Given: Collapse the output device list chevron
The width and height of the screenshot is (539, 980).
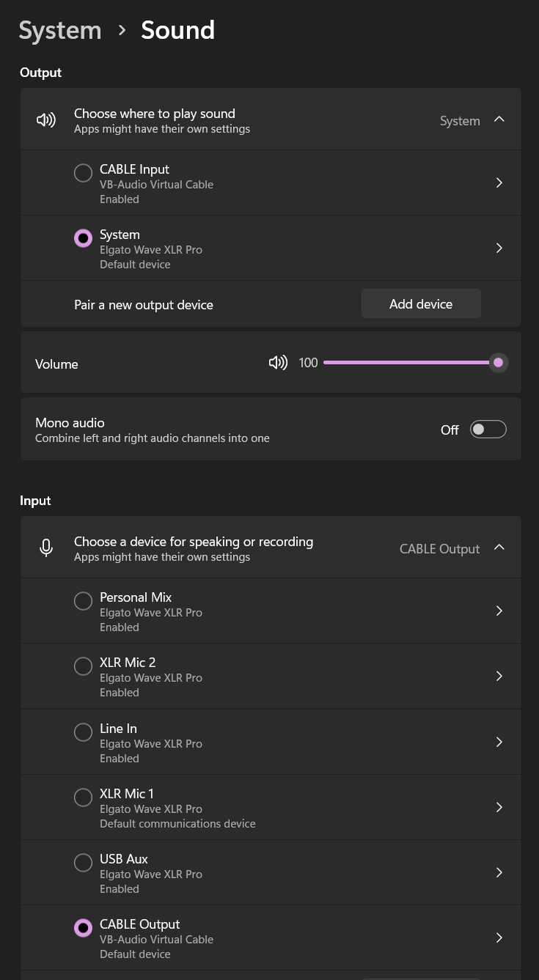Looking at the screenshot, I should [x=499, y=119].
